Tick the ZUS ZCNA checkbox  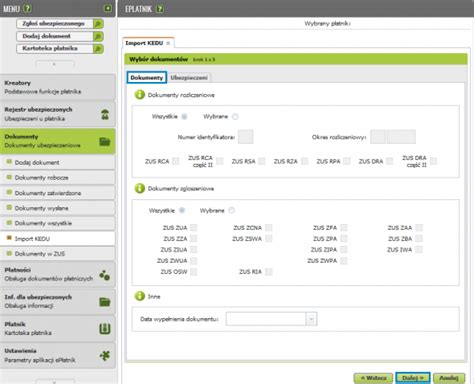[x=269, y=228]
